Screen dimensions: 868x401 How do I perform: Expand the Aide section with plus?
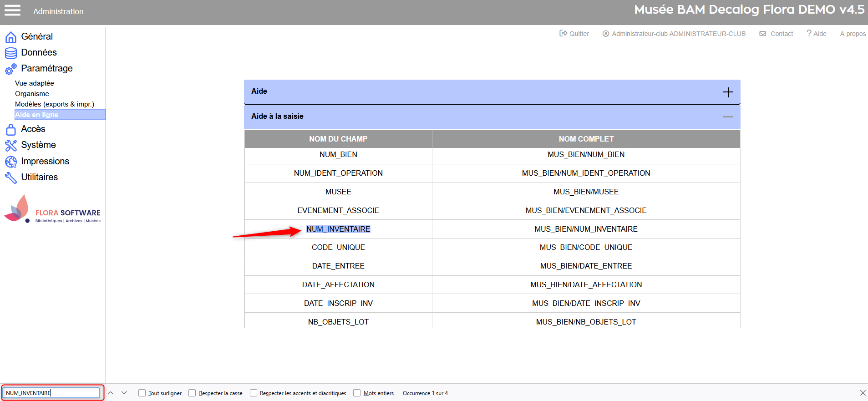coord(728,92)
